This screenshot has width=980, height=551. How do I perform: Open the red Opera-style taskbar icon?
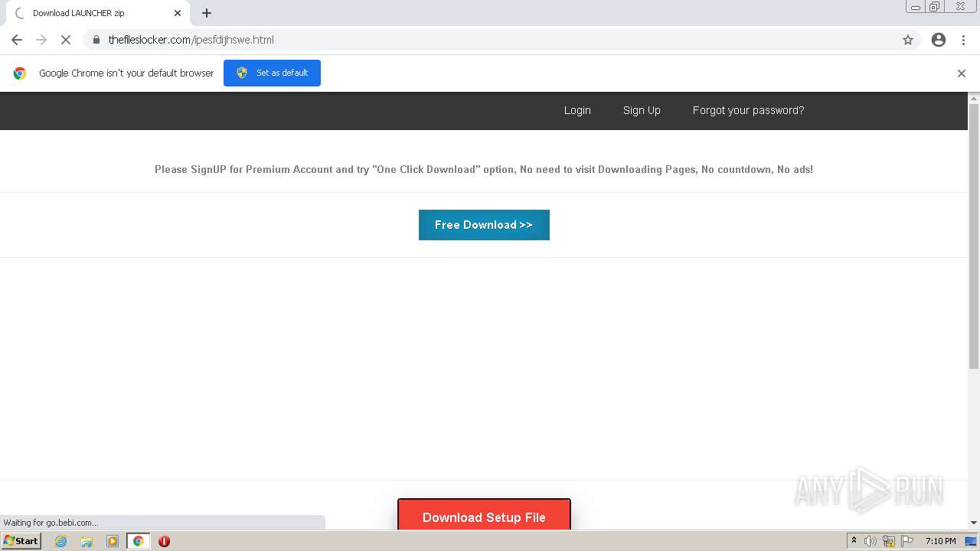[x=164, y=541]
